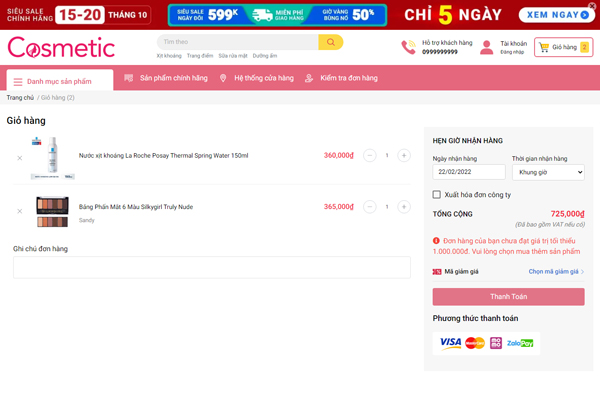Click the 365,000đ price text

pos(339,207)
